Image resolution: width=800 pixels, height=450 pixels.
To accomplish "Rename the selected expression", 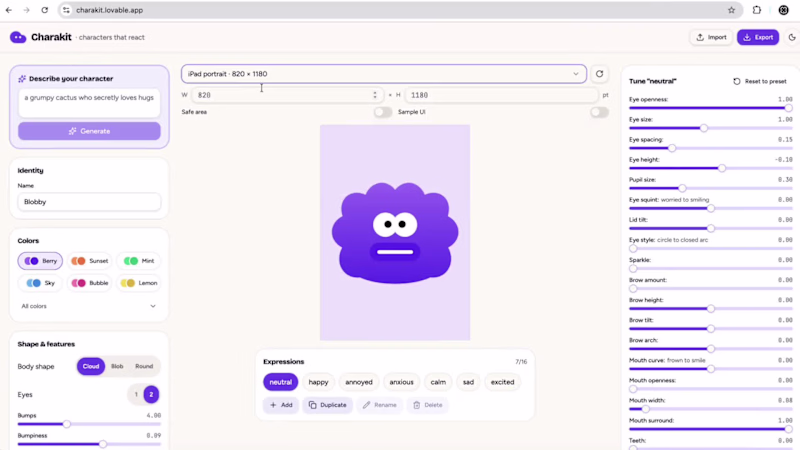I will click(x=380, y=405).
